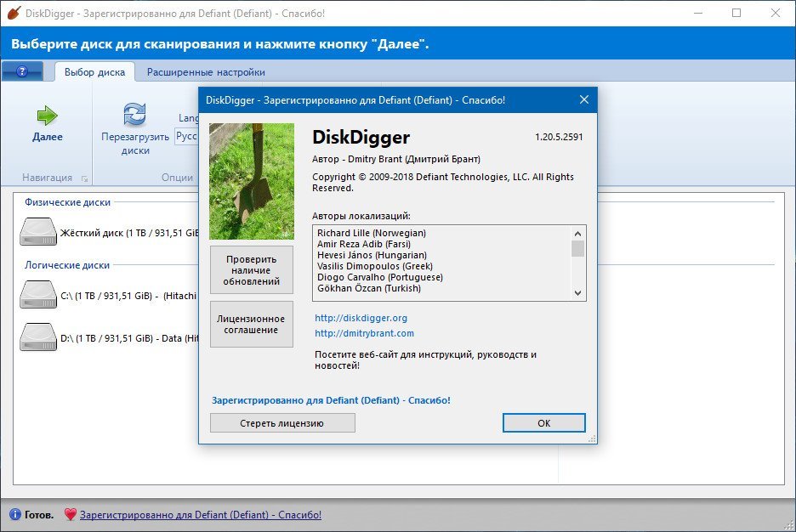Open the Навигация group launcher icon
Image resolution: width=796 pixels, height=532 pixels.
click(84, 178)
